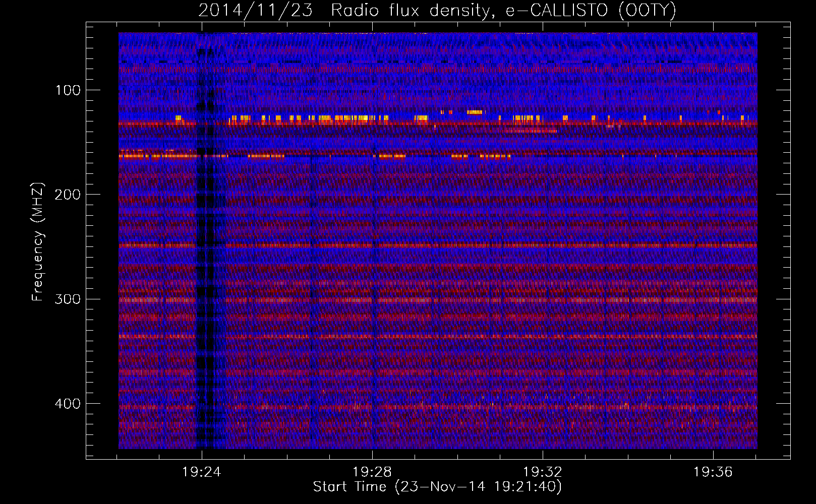
Task: Click the plot title '2014/11/23 Radio flux density, e-CALLISTO (OOTY)'
Action: (x=437, y=11)
